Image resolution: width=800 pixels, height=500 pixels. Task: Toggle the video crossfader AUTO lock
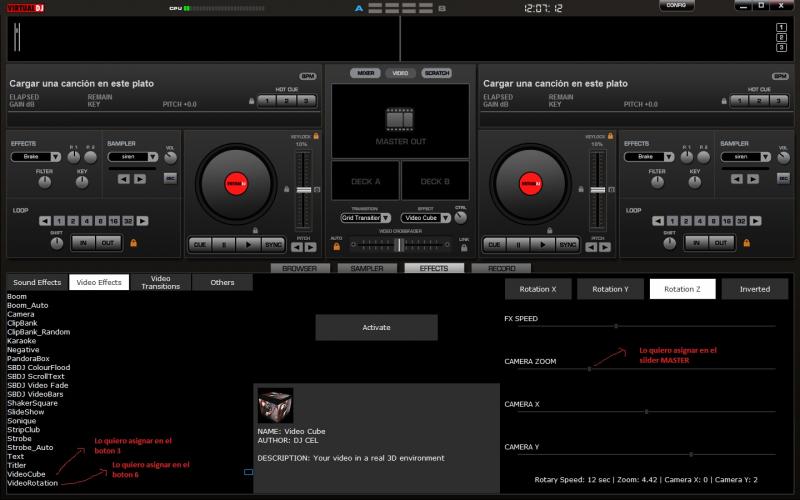pos(337,245)
